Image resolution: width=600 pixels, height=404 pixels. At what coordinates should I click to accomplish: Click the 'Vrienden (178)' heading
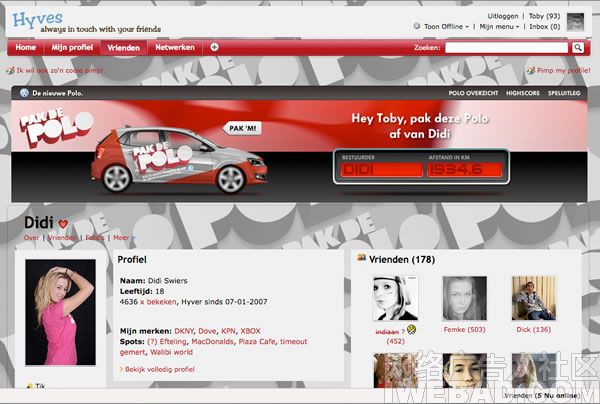pyautogui.click(x=402, y=259)
